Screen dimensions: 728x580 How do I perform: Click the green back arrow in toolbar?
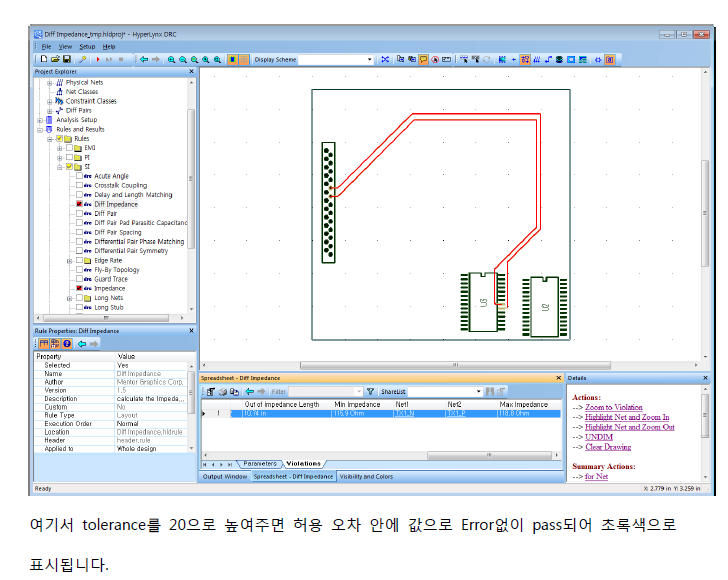click(143, 60)
